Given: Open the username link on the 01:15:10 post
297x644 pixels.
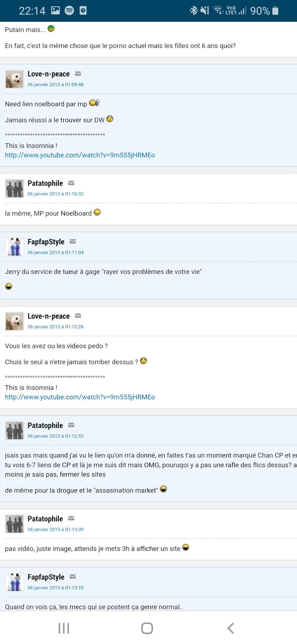Looking at the screenshot, I should (46, 577).
